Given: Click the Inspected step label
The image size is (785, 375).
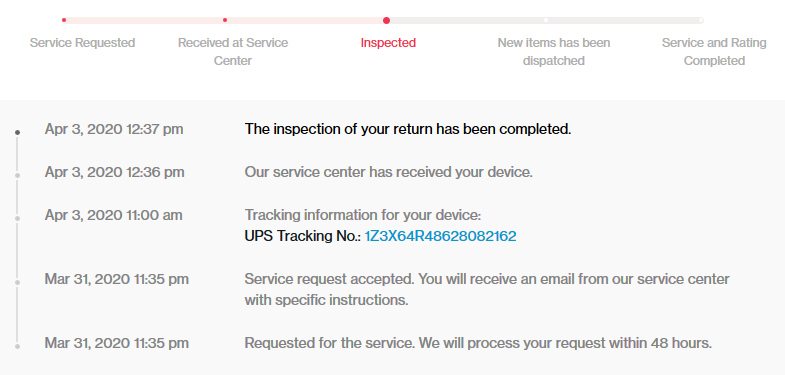Looking at the screenshot, I should tap(388, 43).
